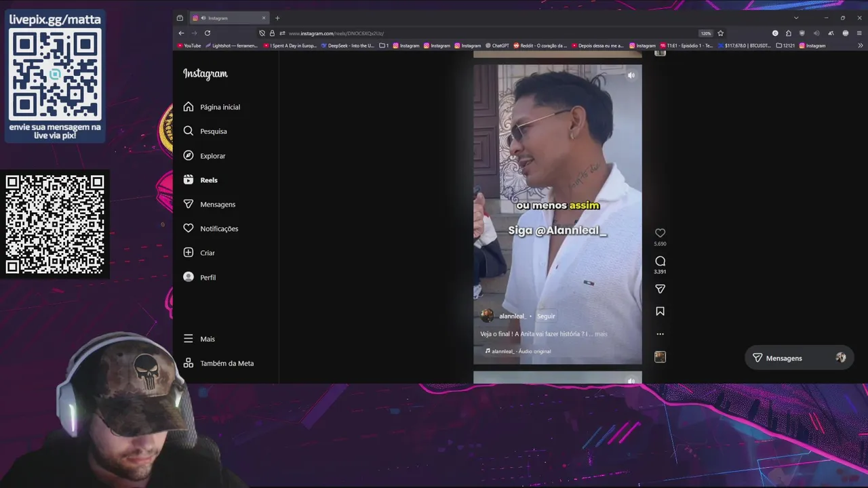Click the site padlock icon
This screenshot has width=868, height=488.
coord(272,33)
